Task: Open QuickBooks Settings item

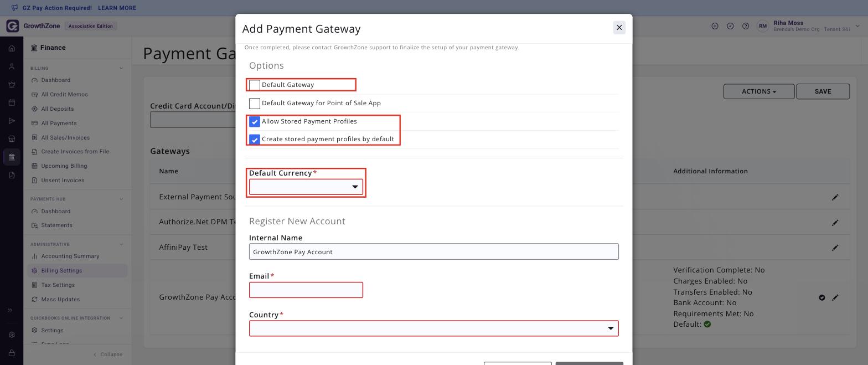Action: [52, 331]
